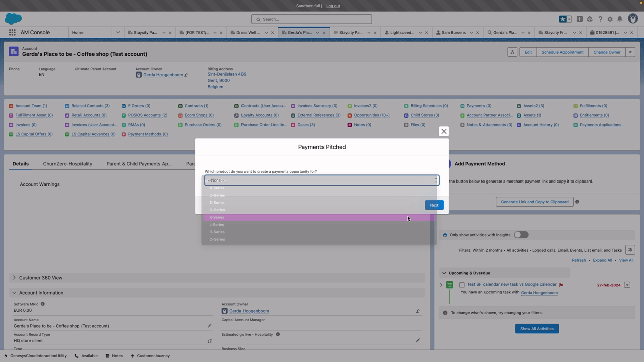This screenshot has height=362, width=644.
Task: Open the Related Contacts (3) link
Action: pos(91,106)
